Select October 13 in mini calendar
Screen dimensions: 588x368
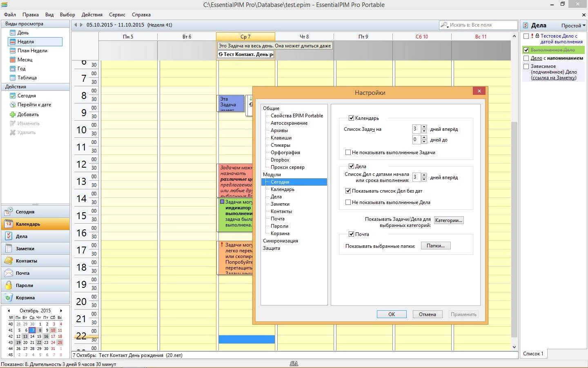(x=25, y=337)
